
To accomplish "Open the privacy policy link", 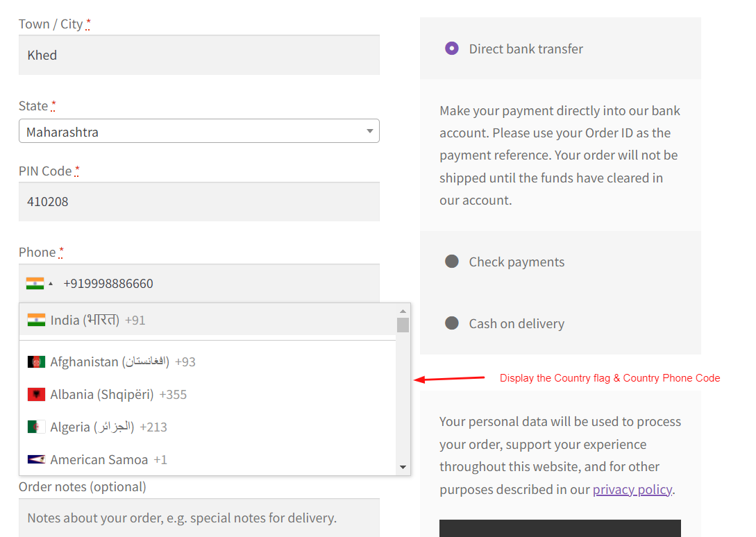I will (632, 489).
